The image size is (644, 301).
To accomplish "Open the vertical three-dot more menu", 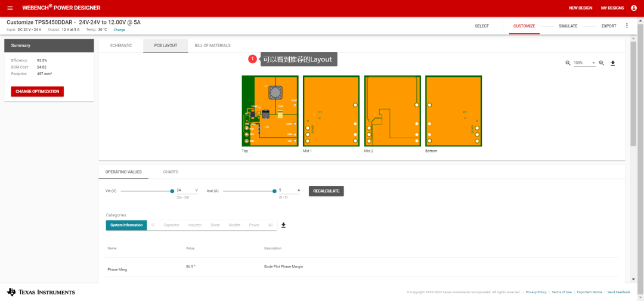I will pyautogui.click(x=627, y=26).
